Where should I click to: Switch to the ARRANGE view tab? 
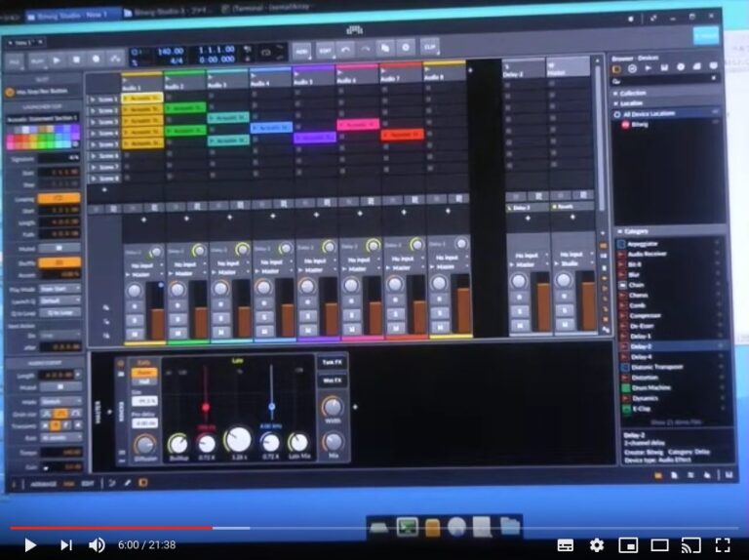(x=44, y=484)
